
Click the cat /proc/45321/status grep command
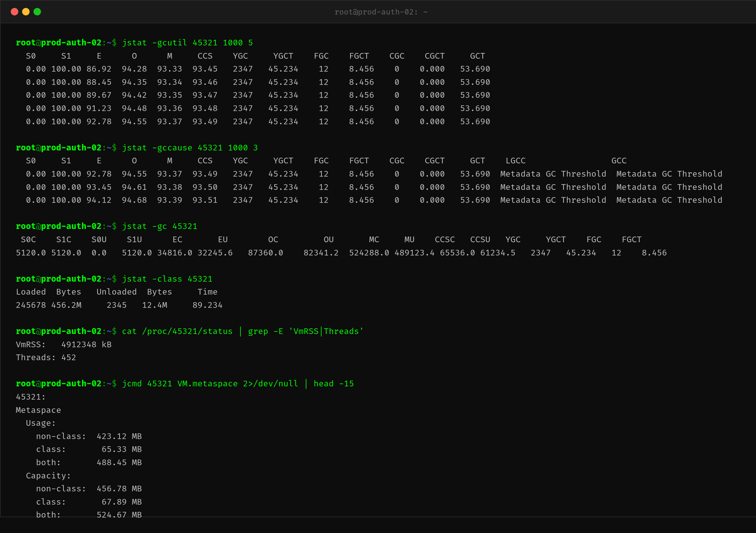(243, 331)
